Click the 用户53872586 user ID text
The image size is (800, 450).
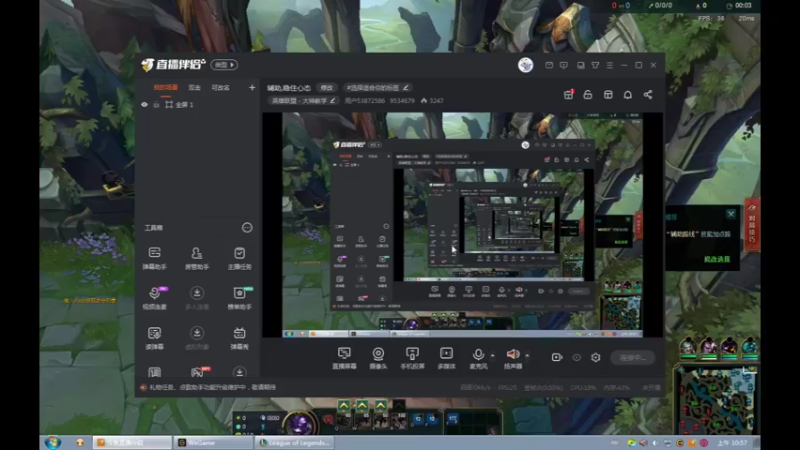pyautogui.click(x=365, y=101)
